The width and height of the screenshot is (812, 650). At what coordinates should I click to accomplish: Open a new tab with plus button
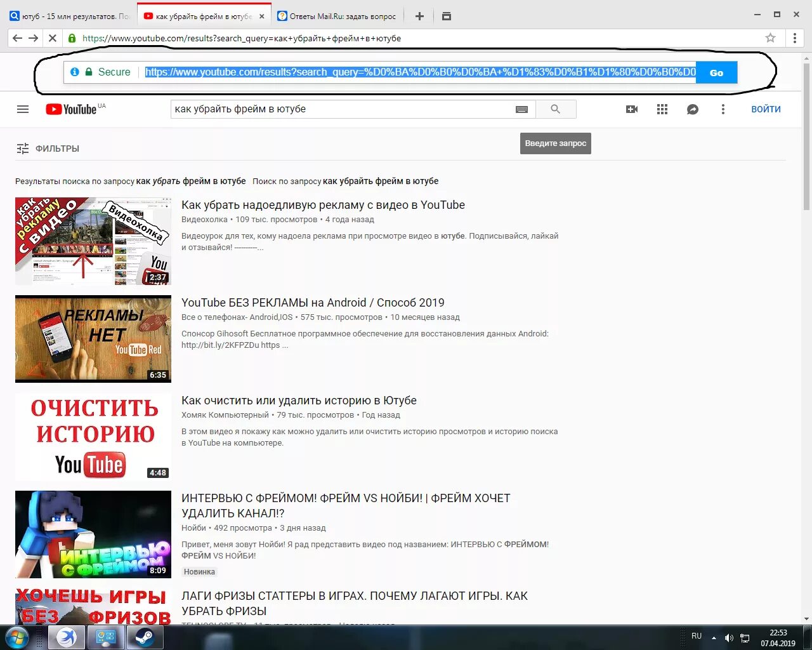pos(419,17)
